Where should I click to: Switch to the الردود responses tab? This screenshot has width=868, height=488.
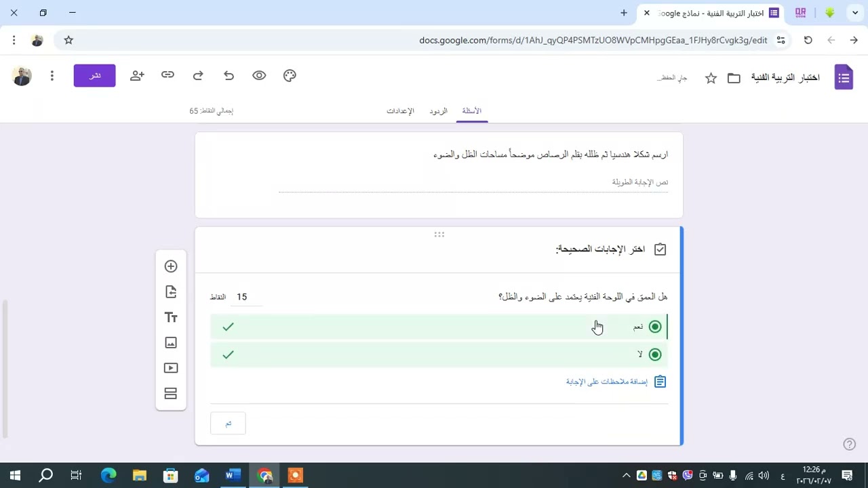(x=438, y=110)
